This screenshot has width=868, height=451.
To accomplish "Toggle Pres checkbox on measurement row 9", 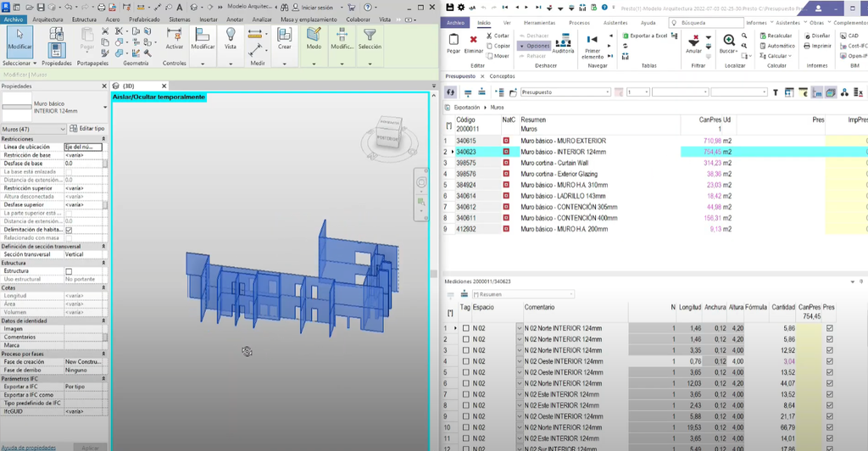I will pos(829,417).
